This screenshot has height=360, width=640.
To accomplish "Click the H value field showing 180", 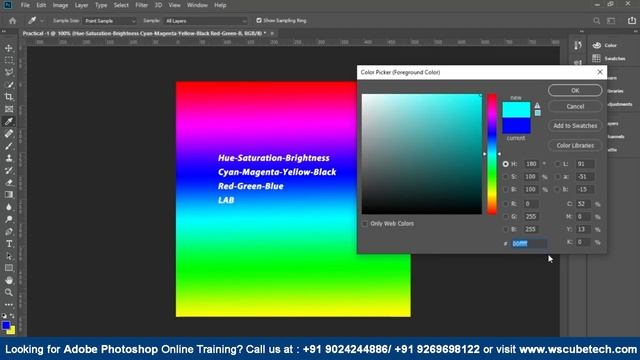I will tap(532, 164).
